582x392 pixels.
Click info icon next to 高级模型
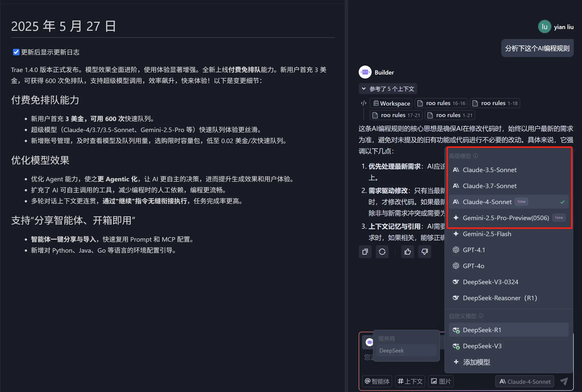475,156
